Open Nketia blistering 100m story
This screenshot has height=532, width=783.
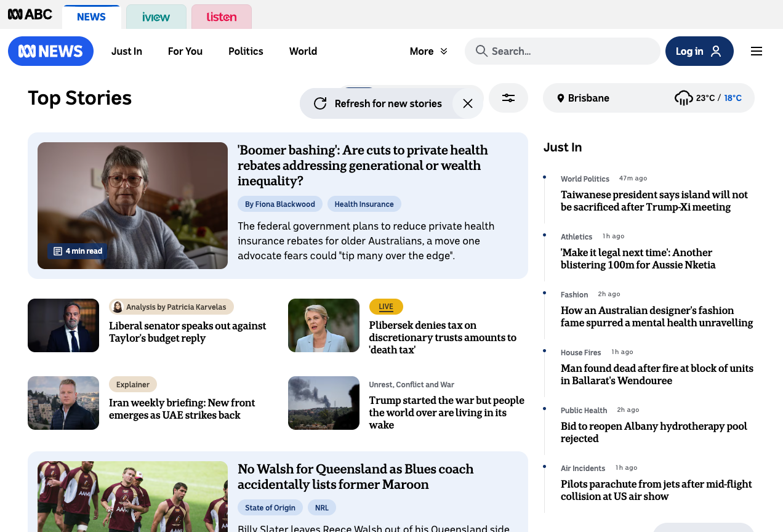pyautogui.click(x=638, y=259)
